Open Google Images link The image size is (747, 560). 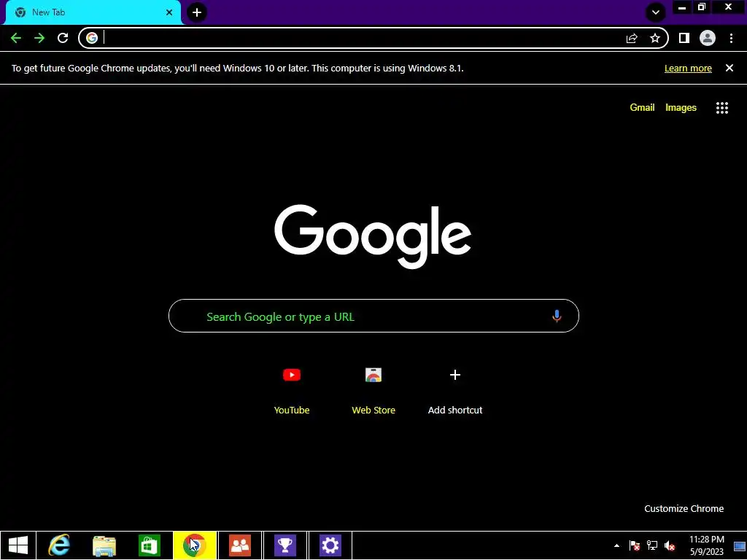pos(681,108)
